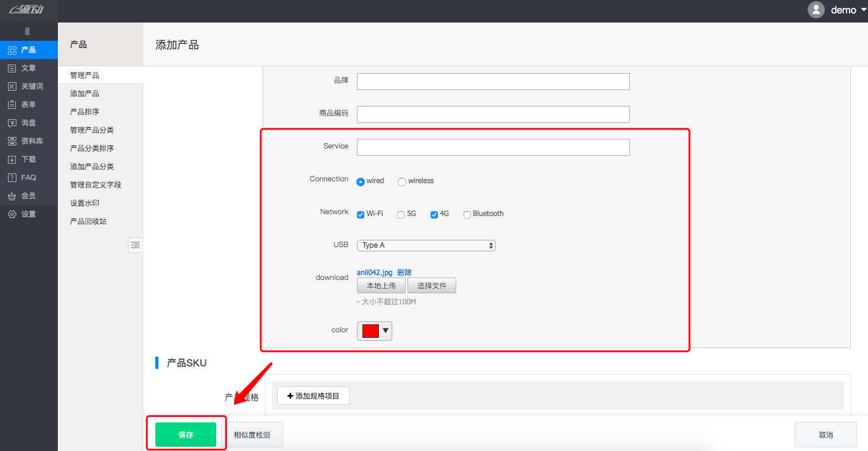Click the 产品 icon in left sidebar

tap(12, 50)
